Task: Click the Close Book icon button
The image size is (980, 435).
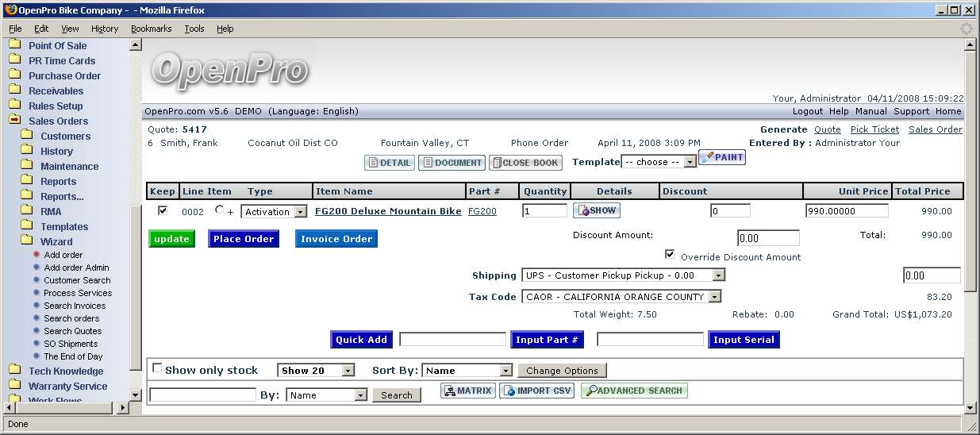Action: pyautogui.click(x=525, y=163)
